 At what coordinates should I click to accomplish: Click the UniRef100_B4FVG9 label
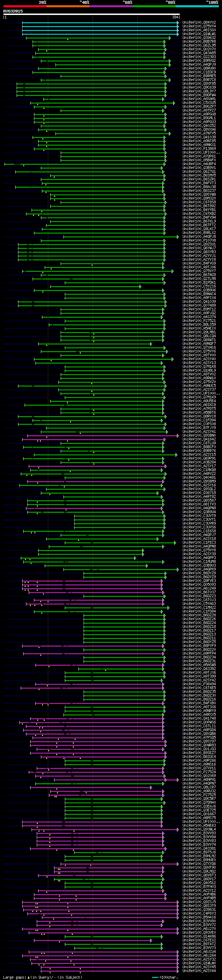point(199,263)
